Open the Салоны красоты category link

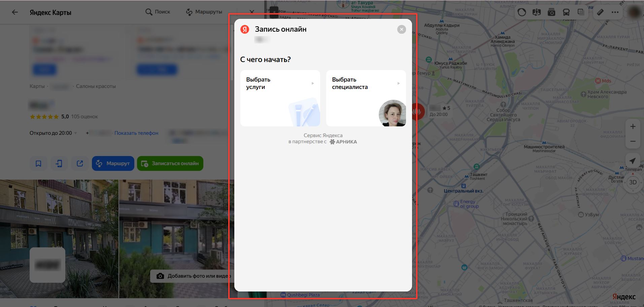pyautogui.click(x=96, y=86)
